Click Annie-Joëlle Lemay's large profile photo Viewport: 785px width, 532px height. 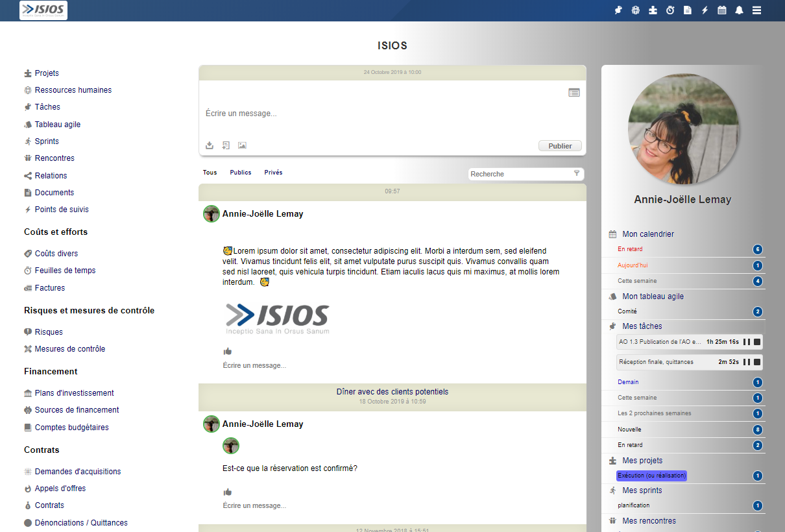pyautogui.click(x=683, y=129)
